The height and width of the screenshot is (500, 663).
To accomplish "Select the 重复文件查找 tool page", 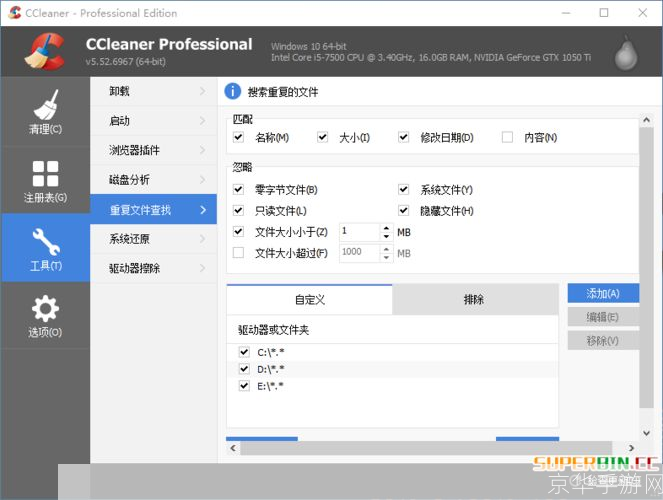I will tap(153, 209).
